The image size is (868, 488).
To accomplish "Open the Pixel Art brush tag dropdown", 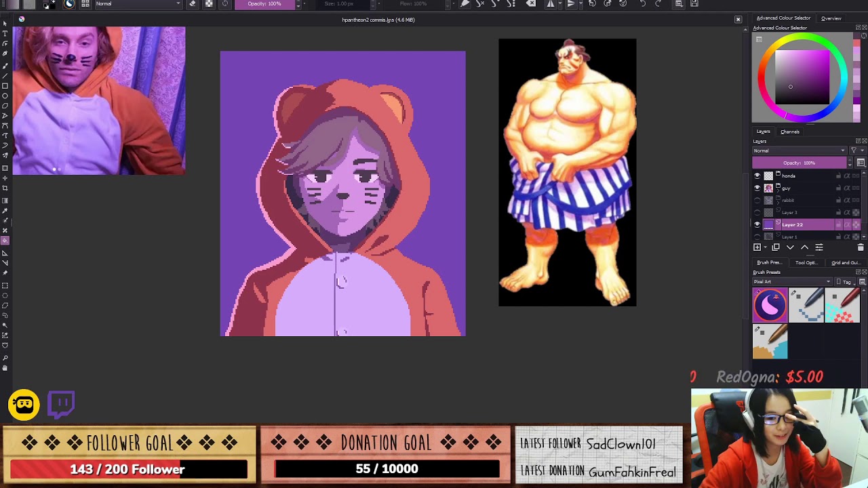I will 792,282.
